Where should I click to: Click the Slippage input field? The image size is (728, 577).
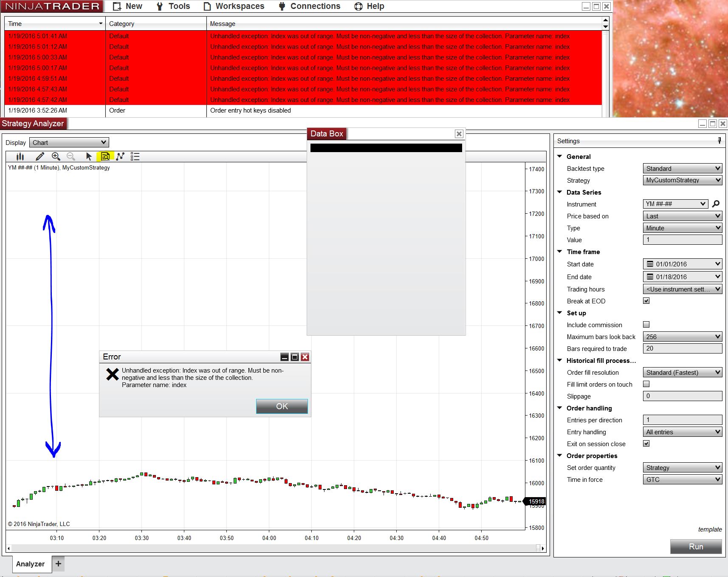683,396
